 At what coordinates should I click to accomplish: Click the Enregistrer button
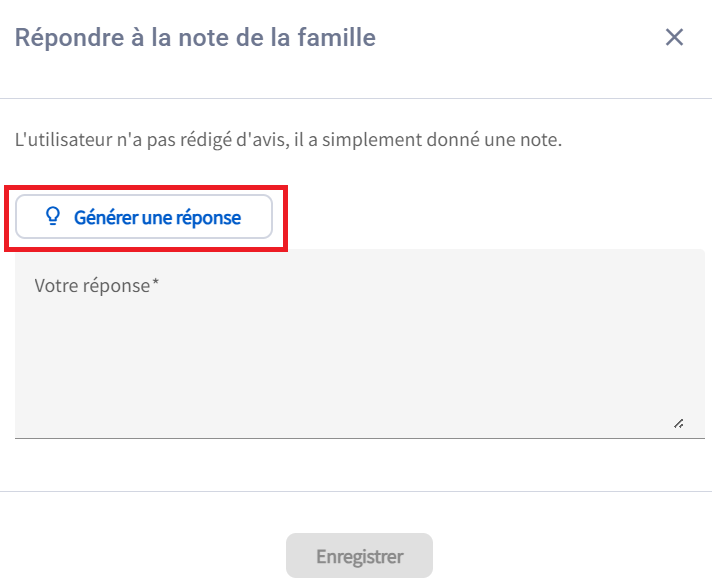pyautogui.click(x=359, y=556)
